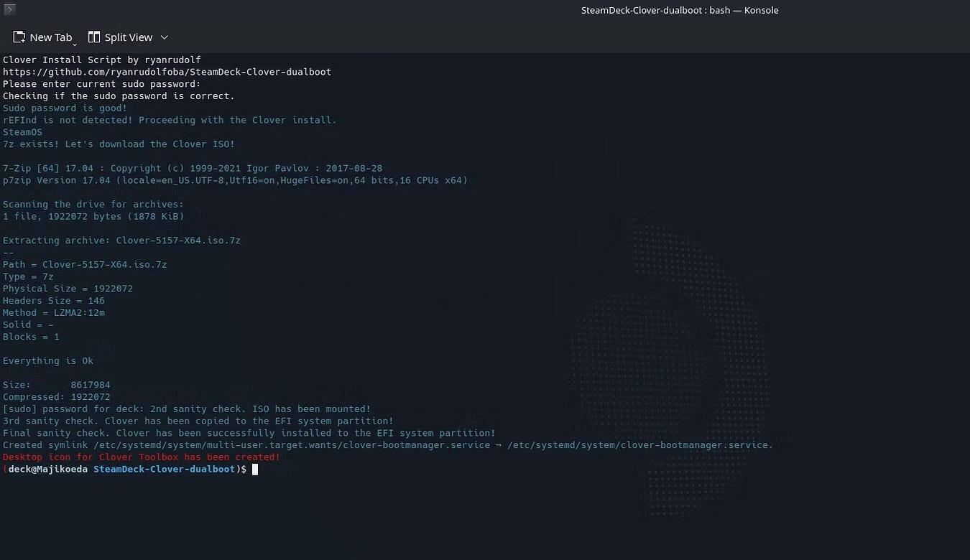Open the github.com/ryanrudolfoba URL in the terminal

pos(167,72)
